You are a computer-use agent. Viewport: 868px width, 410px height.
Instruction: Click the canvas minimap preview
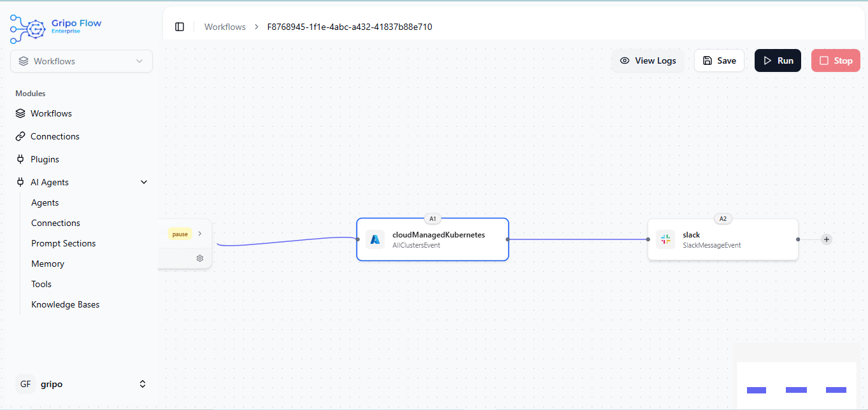point(796,384)
